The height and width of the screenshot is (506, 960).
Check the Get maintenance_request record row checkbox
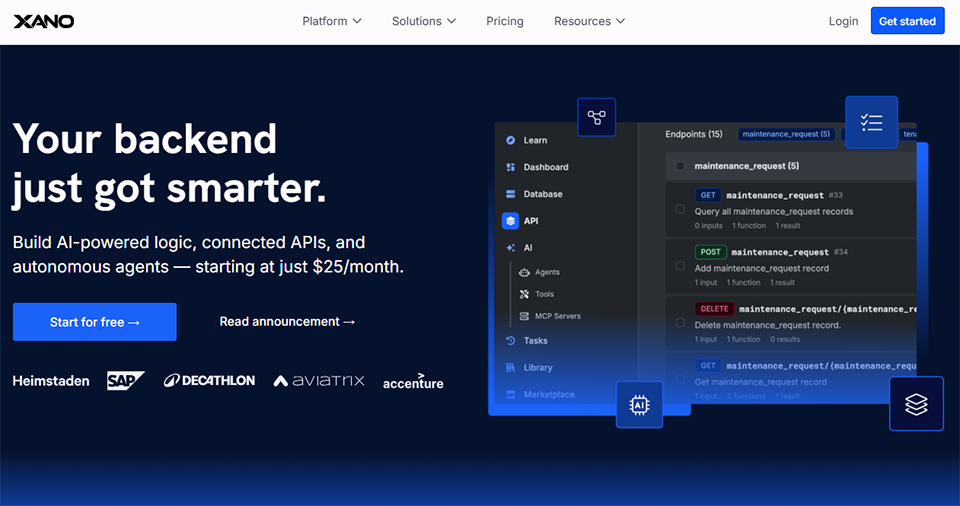pyautogui.click(x=680, y=379)
